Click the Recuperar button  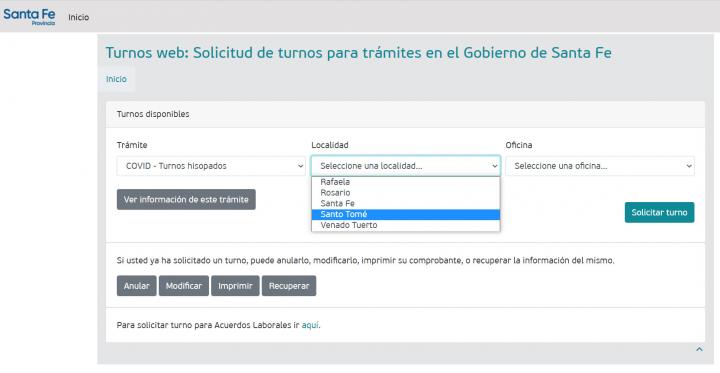tap(289, 286)
